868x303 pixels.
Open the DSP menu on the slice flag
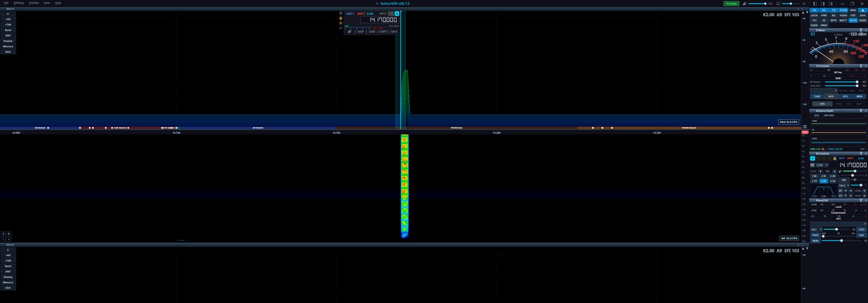361,31
